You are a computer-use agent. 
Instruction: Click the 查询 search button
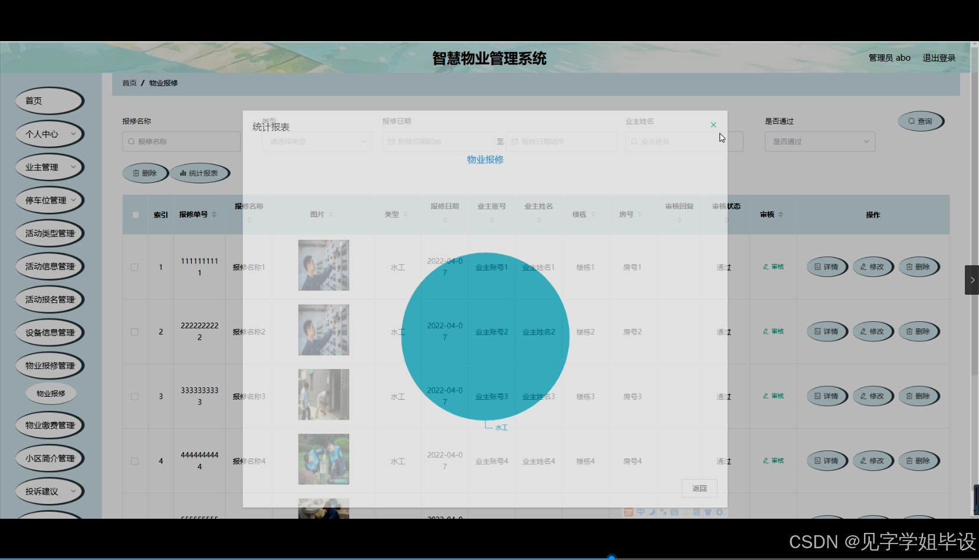921,121
